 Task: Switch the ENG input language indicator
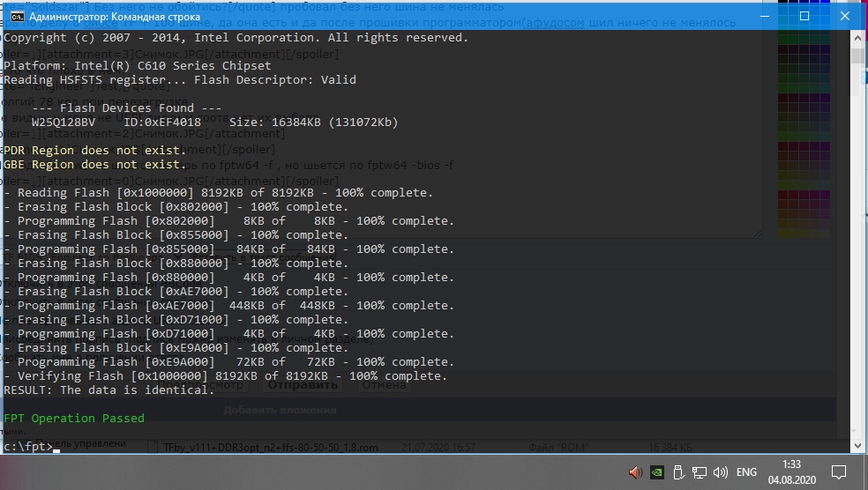(x=746, y=472)
